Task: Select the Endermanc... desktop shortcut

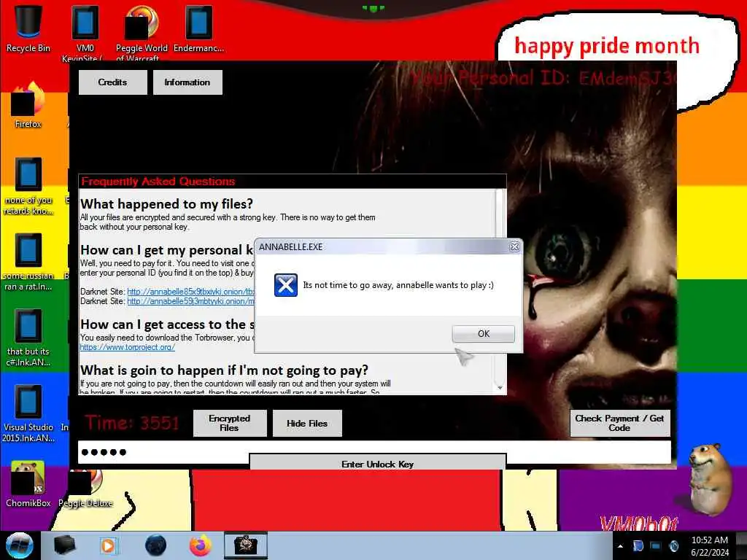Action: pos(198,28)
